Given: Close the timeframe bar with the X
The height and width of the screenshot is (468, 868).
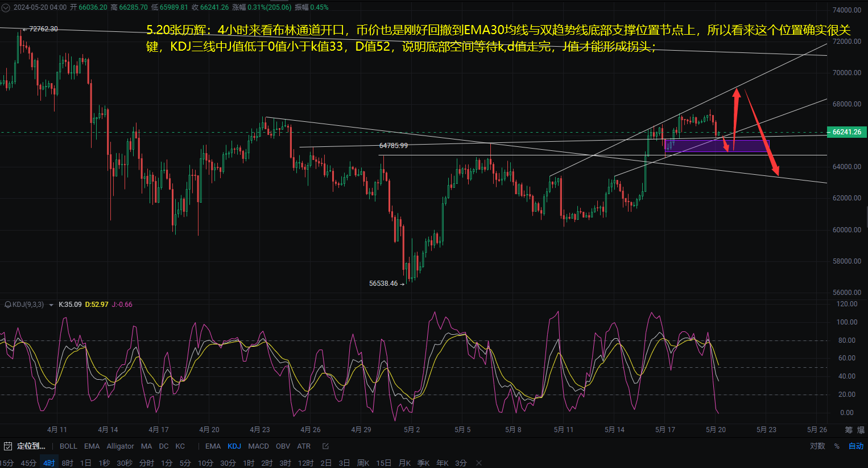Looking at the screenshot, I should tap(479, 463).
